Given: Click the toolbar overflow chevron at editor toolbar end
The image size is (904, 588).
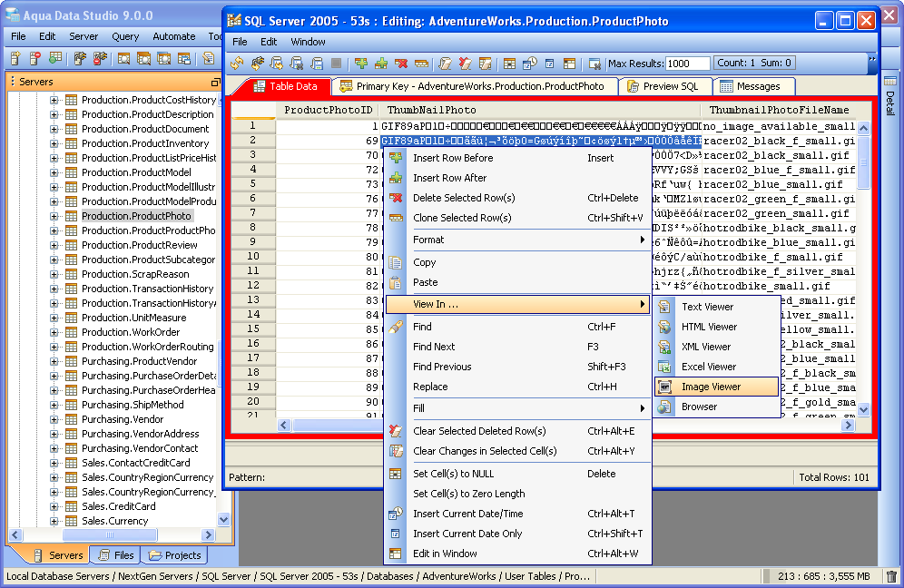Looking at the screenshot, I should [872, 59].
